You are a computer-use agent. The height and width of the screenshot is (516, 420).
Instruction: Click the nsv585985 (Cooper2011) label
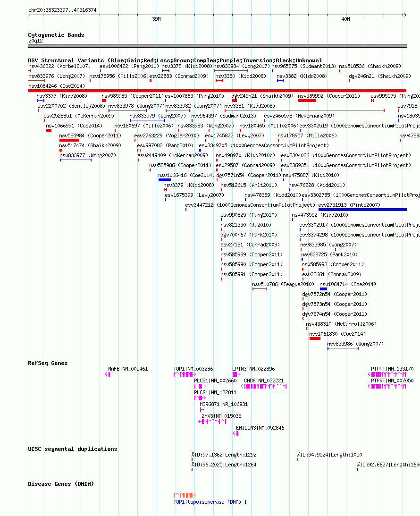tap(133, 96)
